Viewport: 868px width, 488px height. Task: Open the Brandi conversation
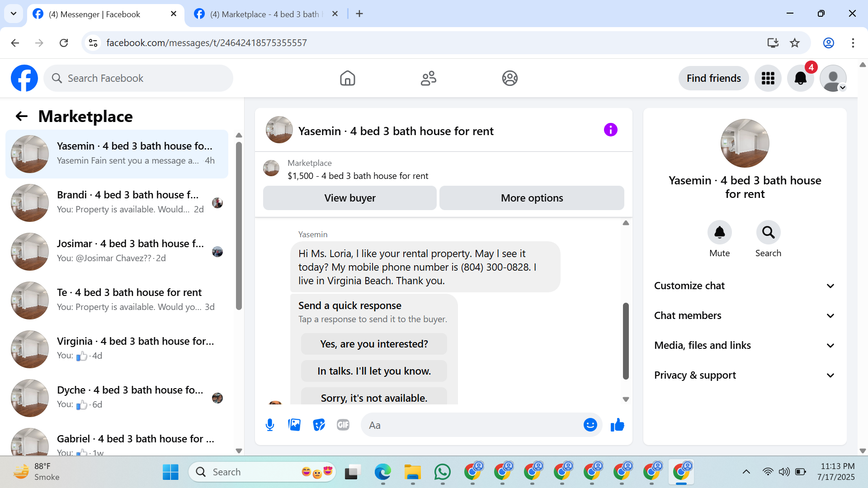(x=117, y=203)
